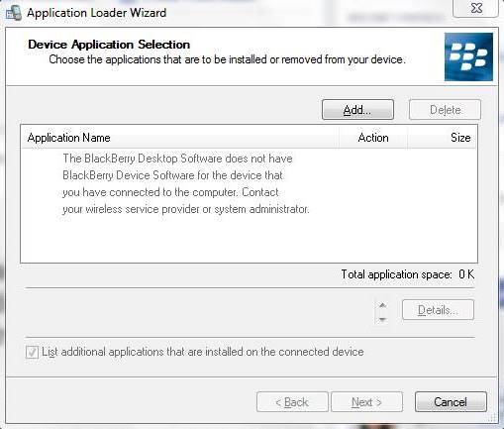
Task: Click the Delete button
Action: (445, 110)
